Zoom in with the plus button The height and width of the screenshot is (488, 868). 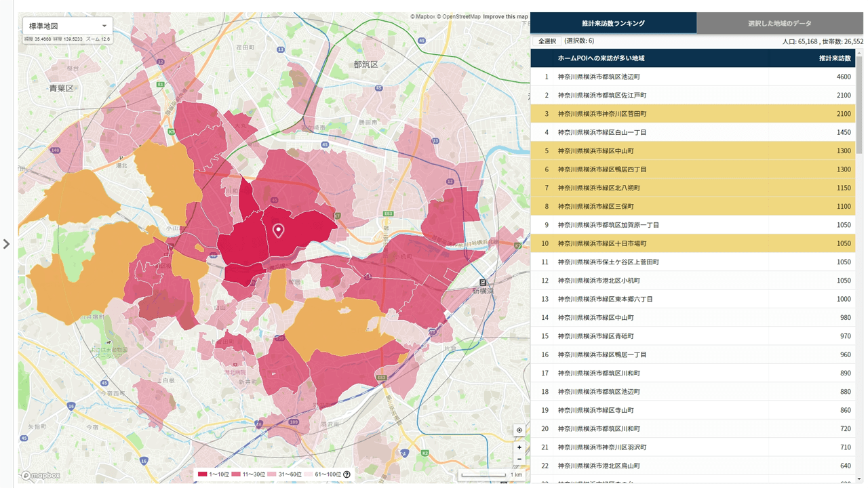click(x=519, y=447)
